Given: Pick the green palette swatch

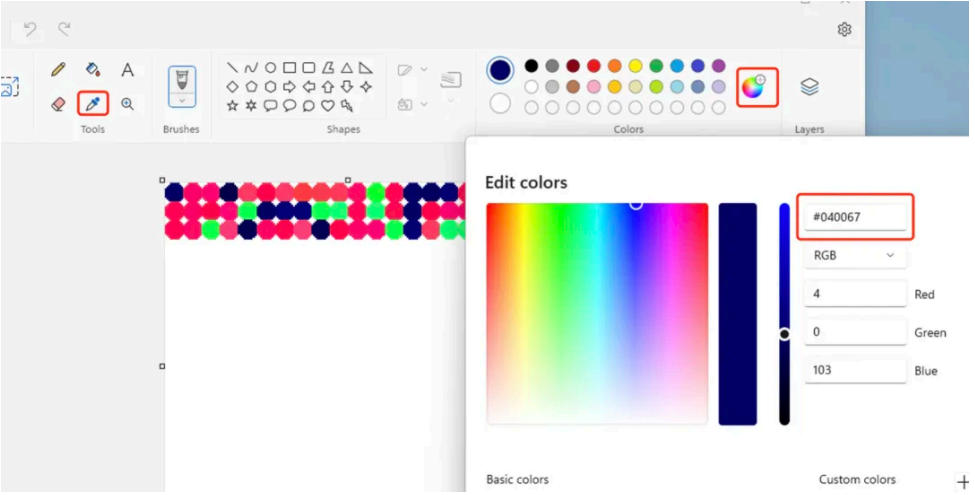Looking at the screenshot, I should 656,66.
